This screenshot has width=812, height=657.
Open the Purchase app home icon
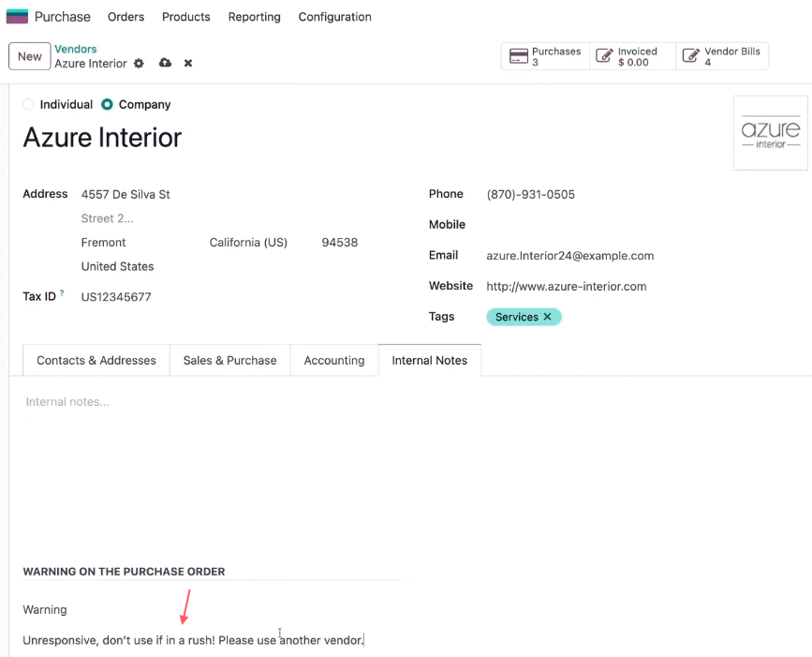click(x=17, y=17)
